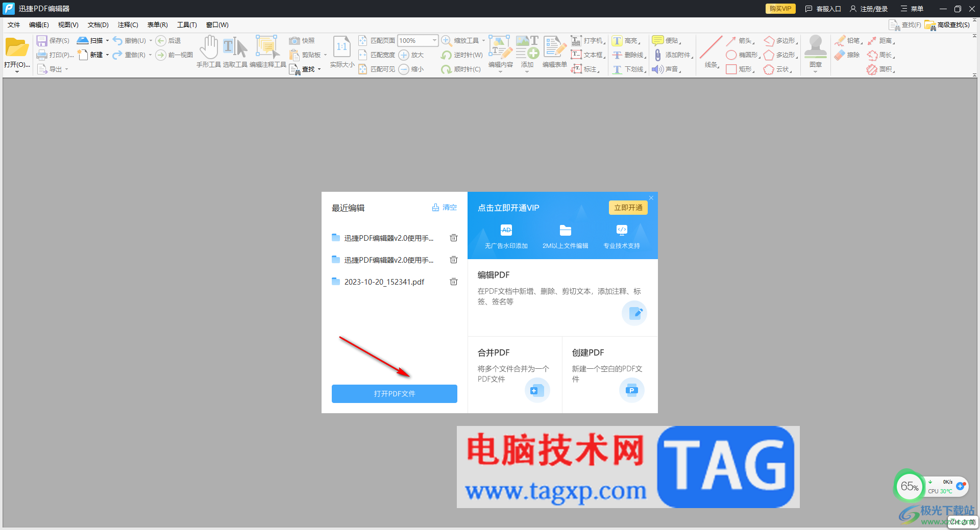The image size is (980, 530).
Task: Open the 合并PDF card
Action: click(x=514, y=375)
